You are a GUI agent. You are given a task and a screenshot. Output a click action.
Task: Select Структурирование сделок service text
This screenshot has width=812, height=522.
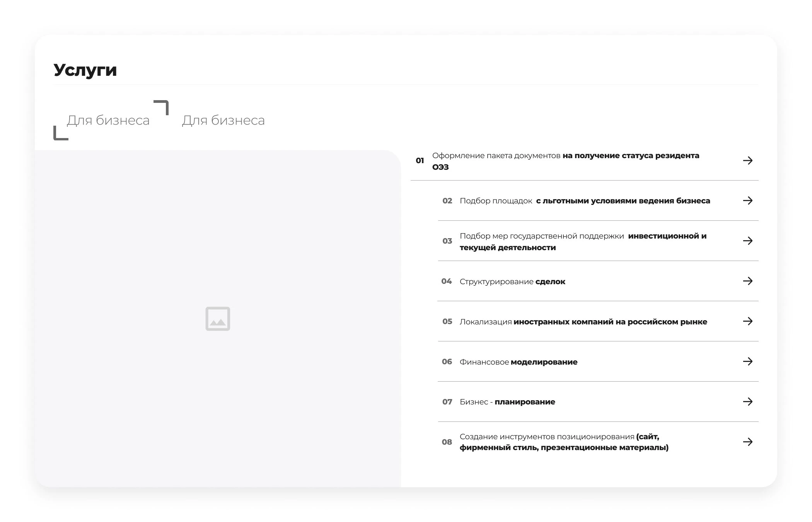512,281
